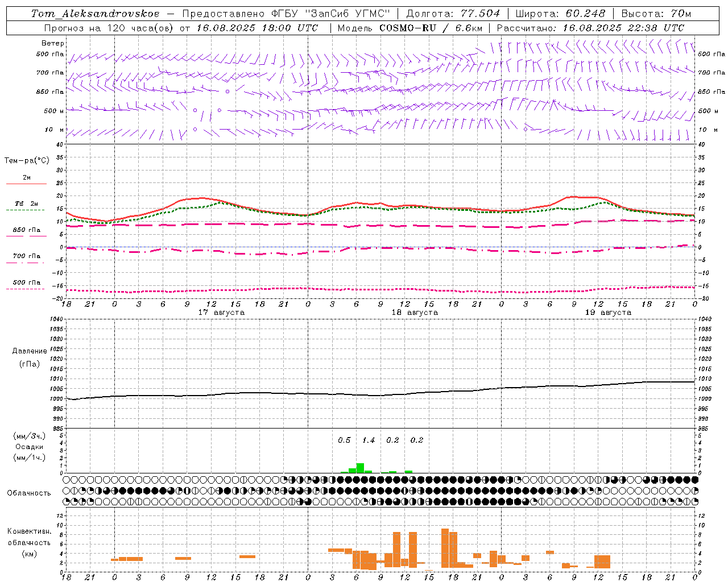This screenshot has width=728, height=582.
Task: Click the 1.4 precipitation total value
Action: pyautogui.click(x=369, y=440)
